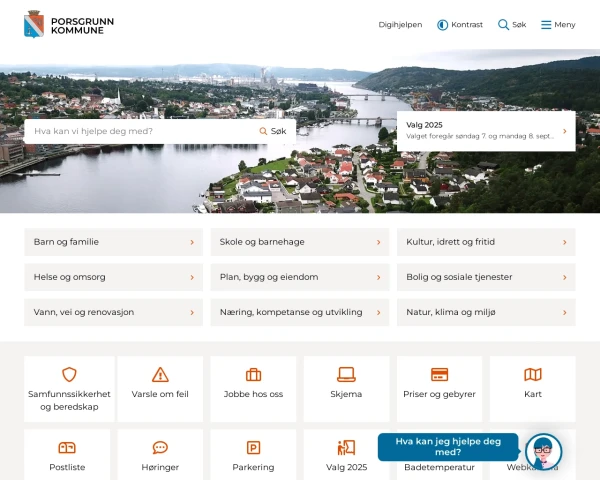Click the speech bubble icon for Høringer

point(160,447)
